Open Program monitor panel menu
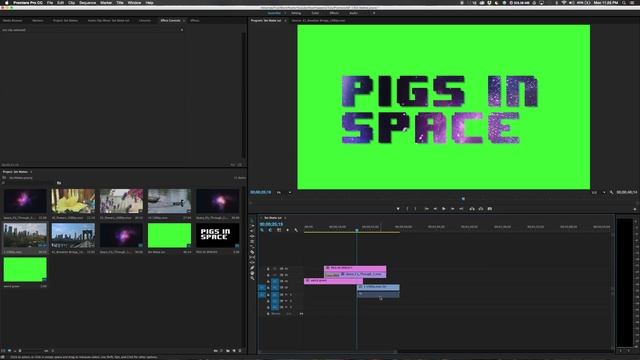This screenshot has width=640, height=360. pyautogui.click(x=285, y=20)
